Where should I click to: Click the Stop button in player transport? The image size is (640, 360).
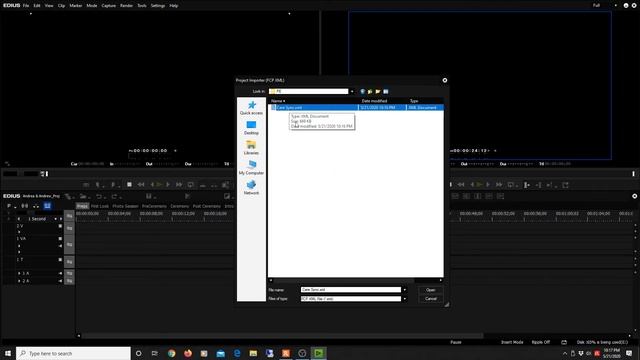coord(129,185)
